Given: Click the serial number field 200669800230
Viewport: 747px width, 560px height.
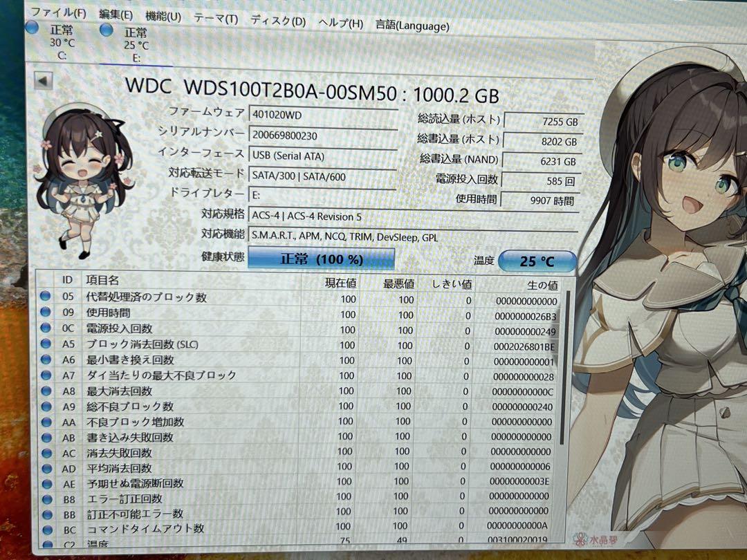Looking at the screenshot, I should [322, 136].
